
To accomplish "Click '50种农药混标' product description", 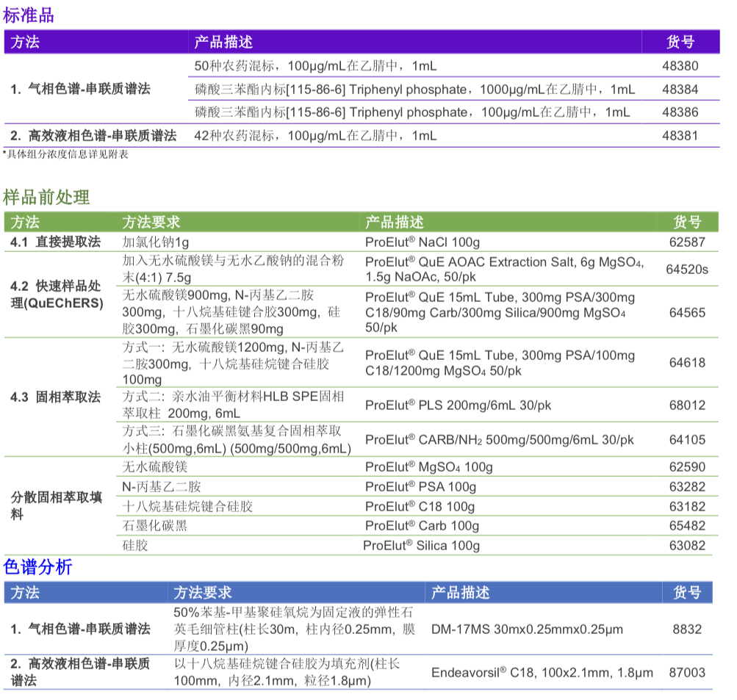I will tap(315, 66).
